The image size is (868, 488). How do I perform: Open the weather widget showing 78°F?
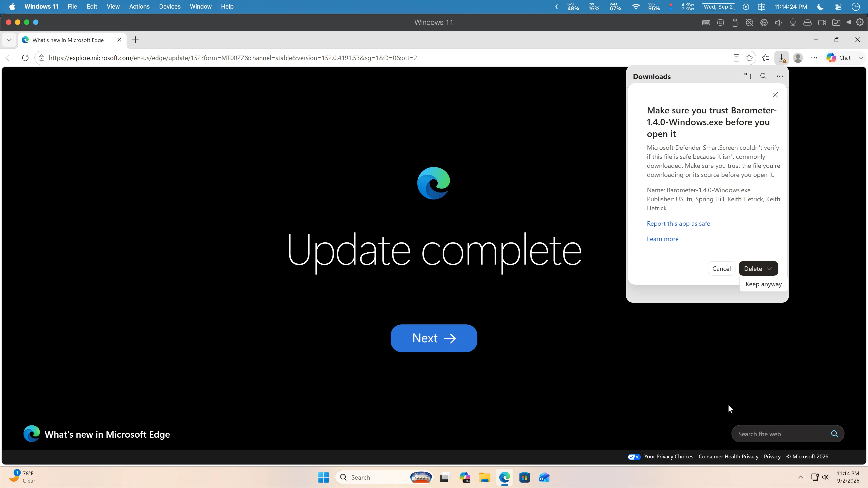[x=22, y=477]
